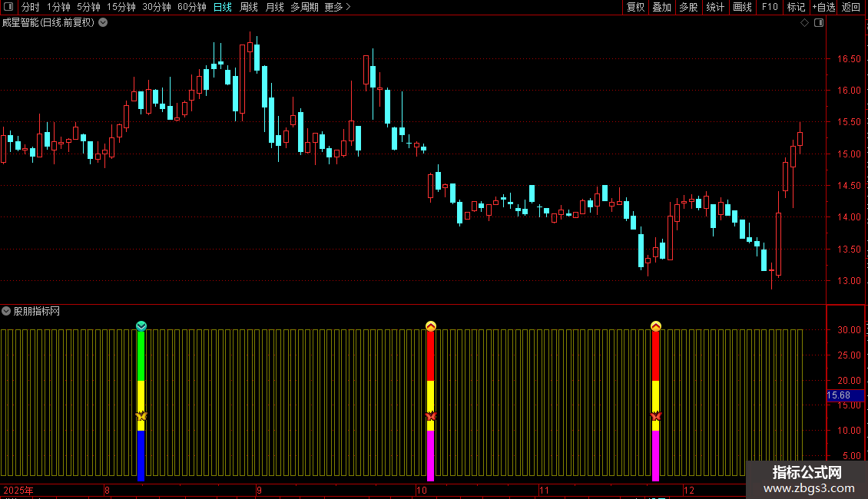Click the green check signal marker

pyautogui.click(x=141, y=326)
